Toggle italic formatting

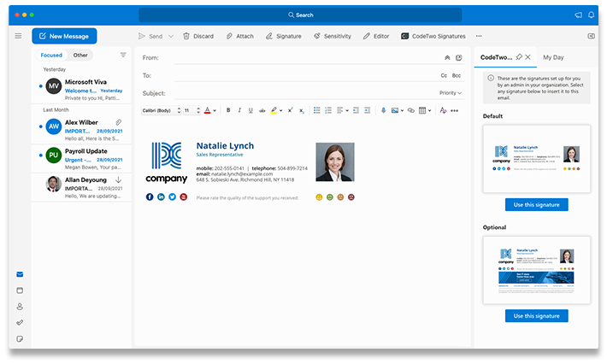(x=239, y=110)
